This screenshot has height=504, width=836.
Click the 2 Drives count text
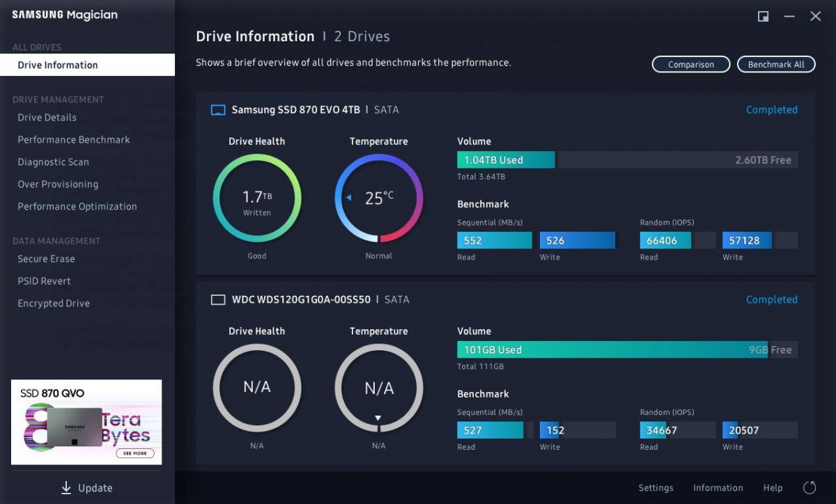click(x=362, y=37)
